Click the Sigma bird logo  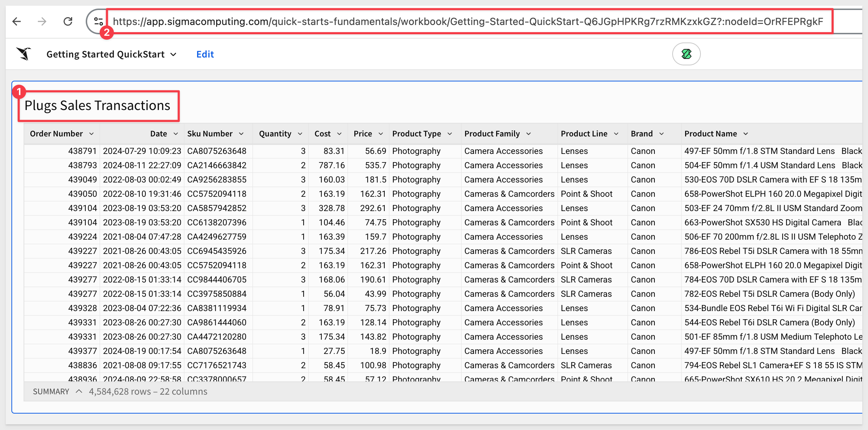pos(24,54)
